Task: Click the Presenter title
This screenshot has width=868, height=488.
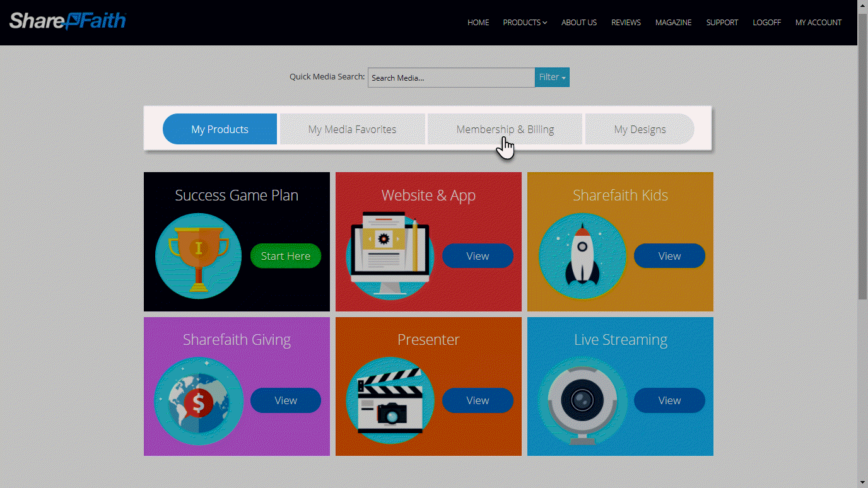Action: tap(428, 340)
